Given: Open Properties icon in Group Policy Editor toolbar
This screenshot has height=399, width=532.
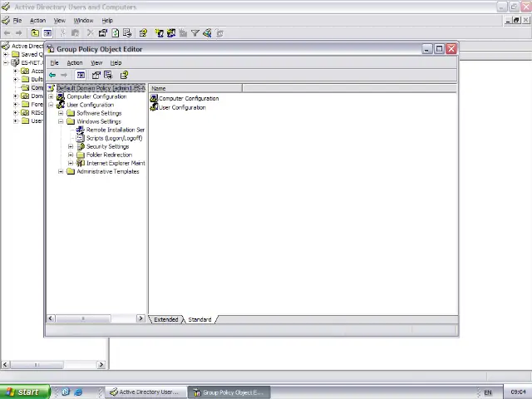Looking at the screenshot, I should coord(96,75).
